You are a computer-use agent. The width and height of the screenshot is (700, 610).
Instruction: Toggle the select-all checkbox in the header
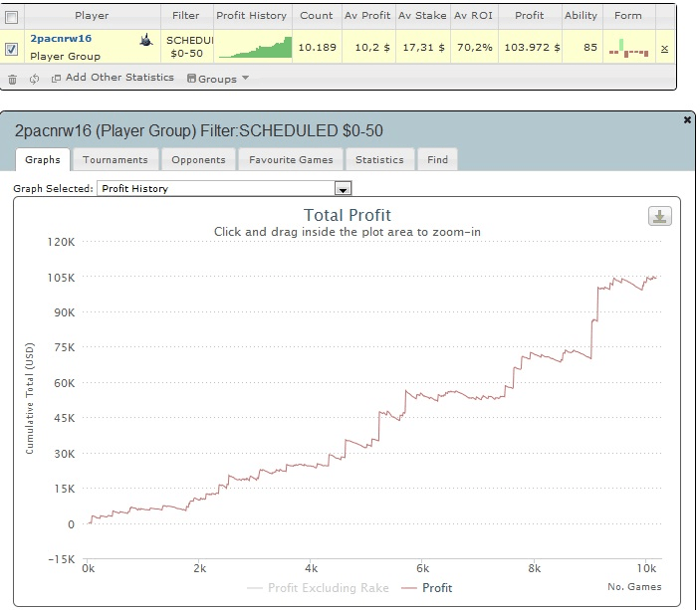(11, 17)
